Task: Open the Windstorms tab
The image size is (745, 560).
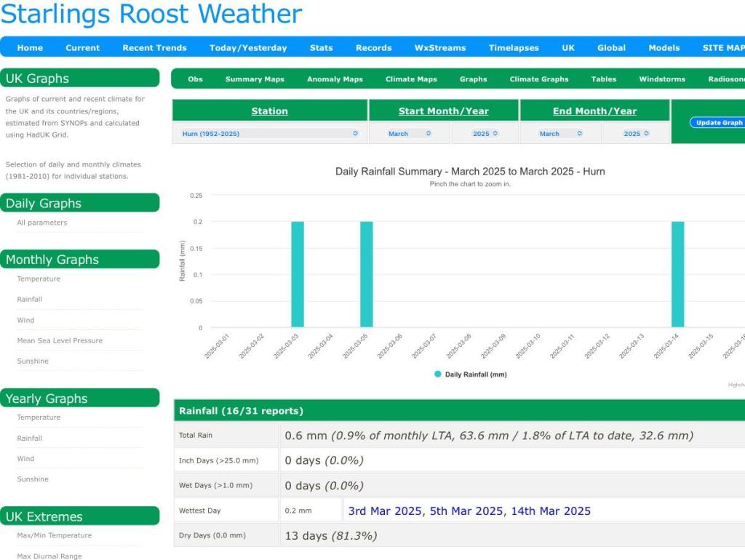Action: coord(661,79)
